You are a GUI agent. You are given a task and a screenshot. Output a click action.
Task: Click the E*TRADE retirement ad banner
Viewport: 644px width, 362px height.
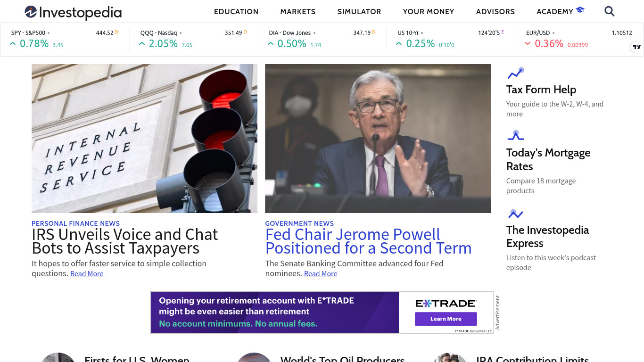322,313
